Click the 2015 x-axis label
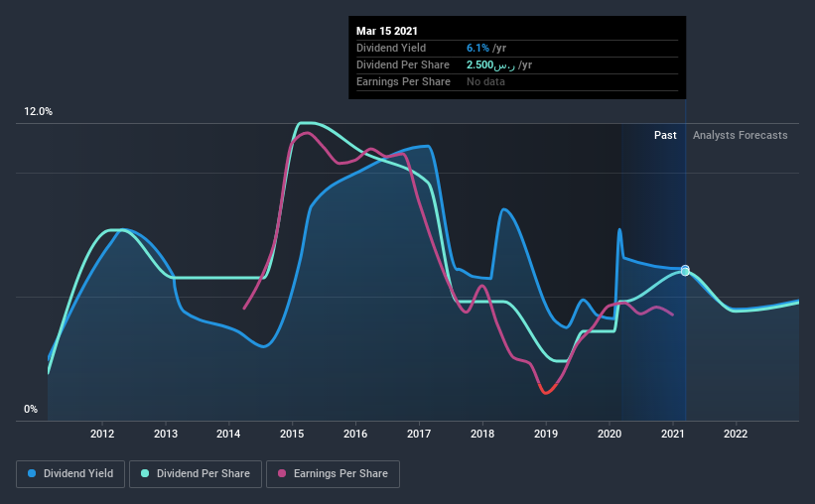The height and width of the screenshot is (504, 815). click(x=292, y=434)
